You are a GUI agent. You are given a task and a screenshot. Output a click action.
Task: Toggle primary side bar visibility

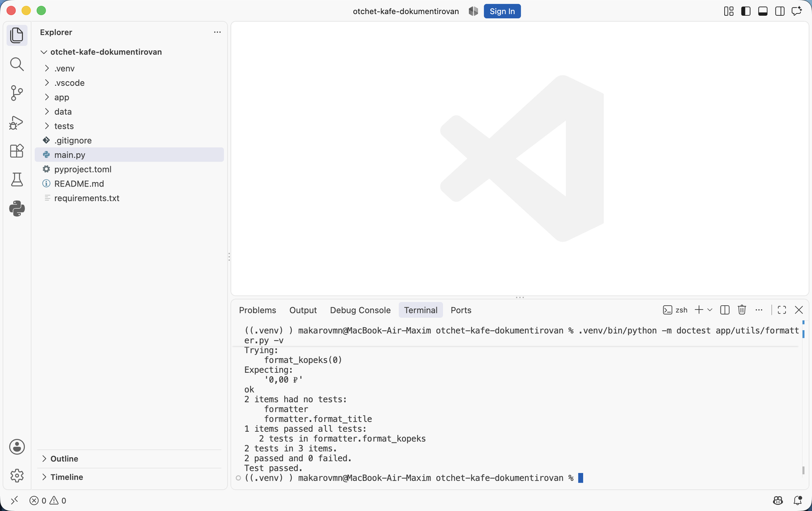pos(746,11)
